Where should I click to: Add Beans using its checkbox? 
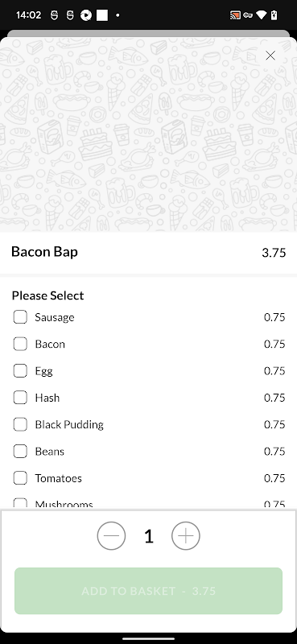click(20, 452)
